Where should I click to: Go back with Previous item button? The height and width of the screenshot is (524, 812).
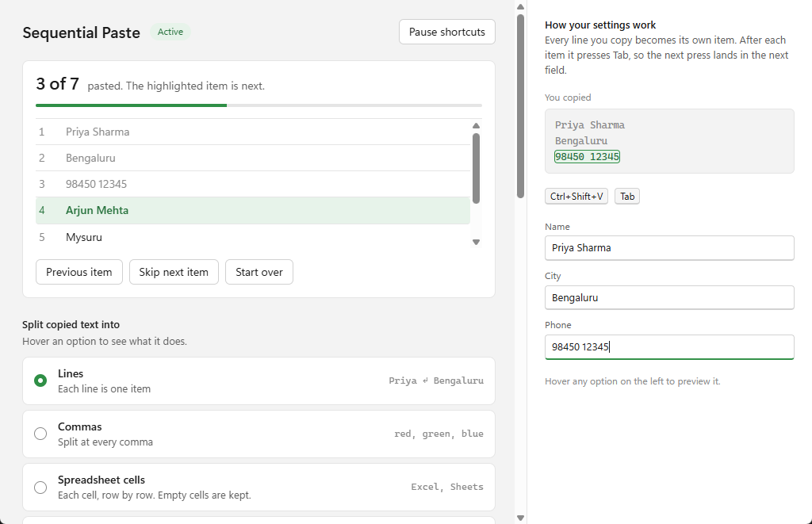(x=79, y=272)
